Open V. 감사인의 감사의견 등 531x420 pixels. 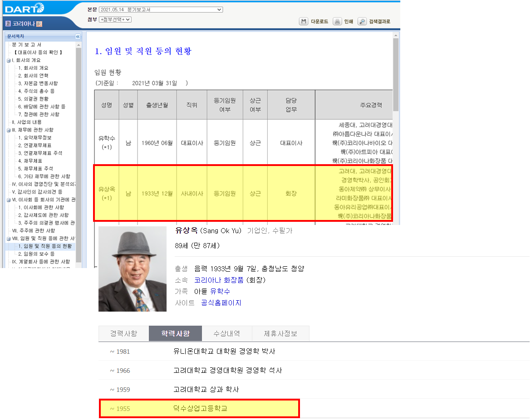tap(37, 192)
